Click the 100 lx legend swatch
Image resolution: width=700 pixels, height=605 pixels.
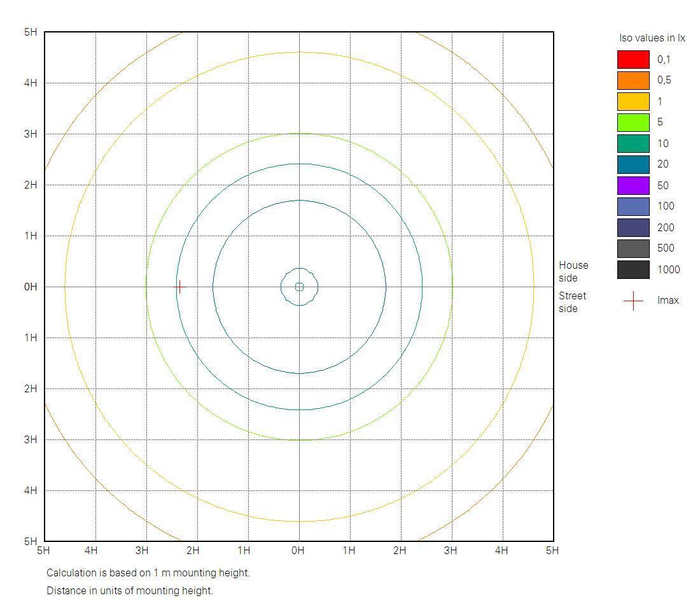[x=633, y=206]
